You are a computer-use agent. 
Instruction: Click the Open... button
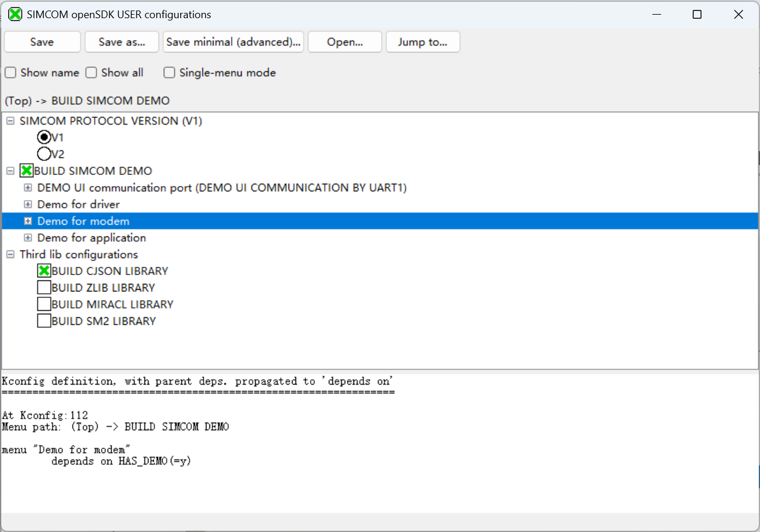click(x=345, y=42)
